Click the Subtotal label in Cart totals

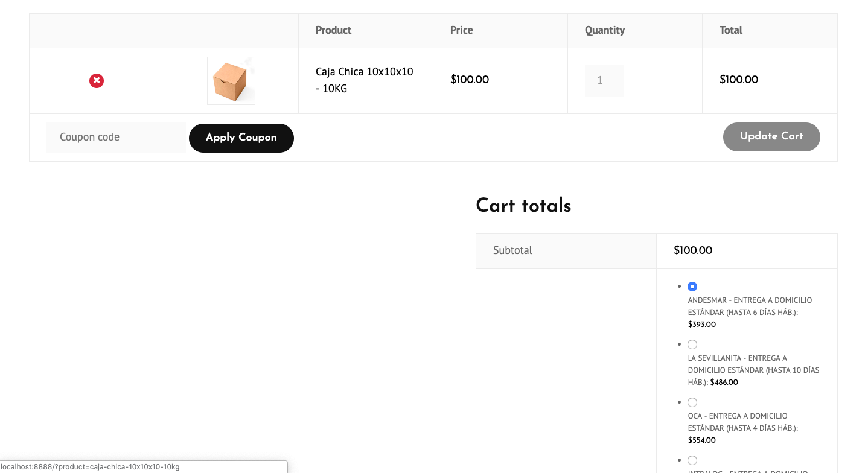tap(512, 250)
